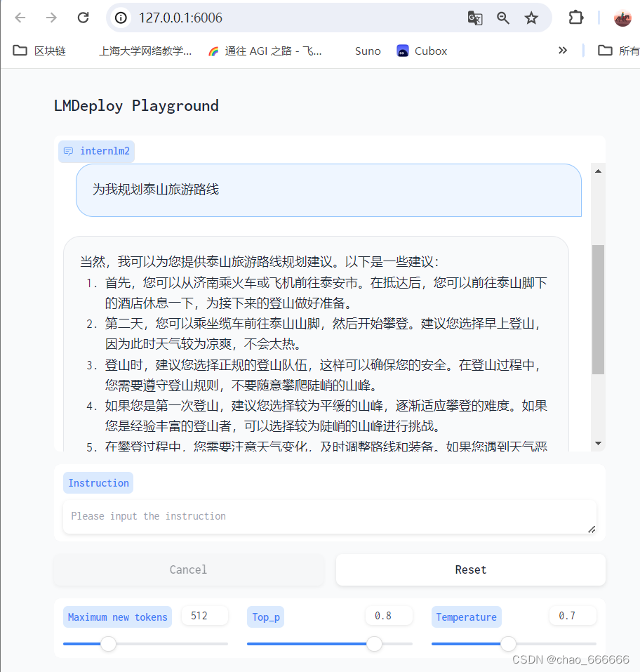
Task: Click the Cancel button
Action: click(189, 569)
